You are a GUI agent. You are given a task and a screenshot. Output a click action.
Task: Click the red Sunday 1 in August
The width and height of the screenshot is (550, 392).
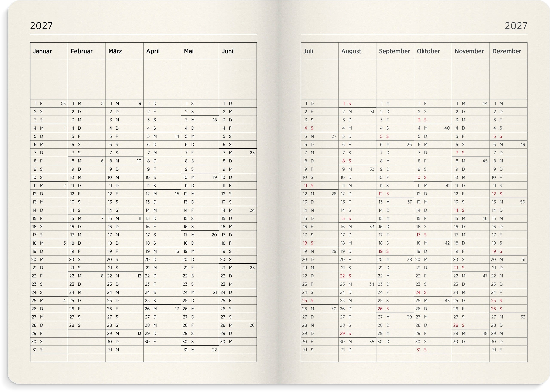(x=347, y=104)
